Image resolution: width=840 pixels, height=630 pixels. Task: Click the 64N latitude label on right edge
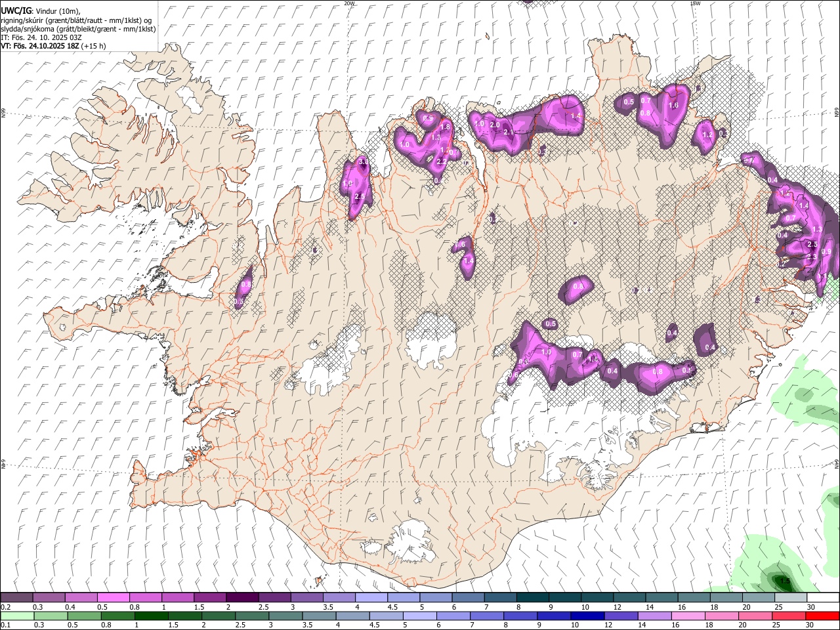pyautogui.click(x=837, y=463)
